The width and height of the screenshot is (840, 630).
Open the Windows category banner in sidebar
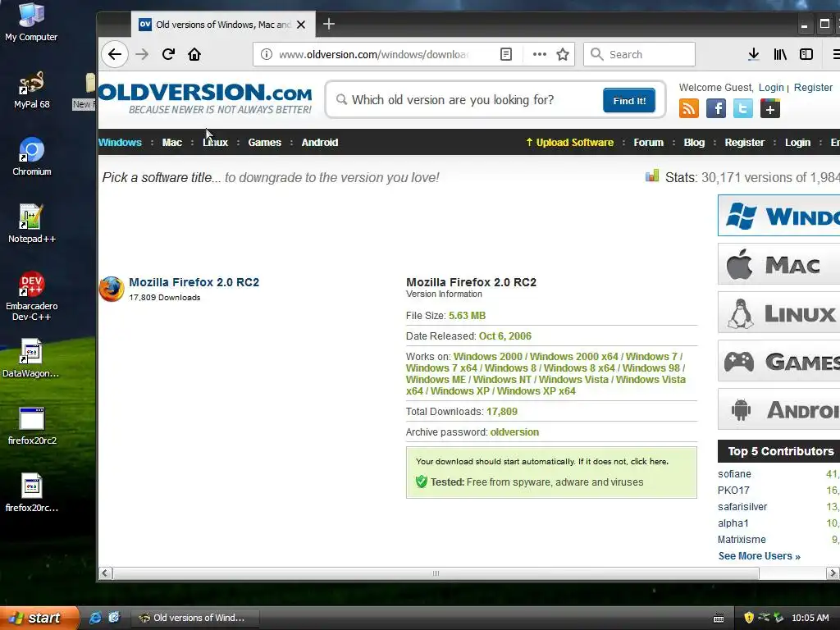pyautogui.click(x=779, y=216)
